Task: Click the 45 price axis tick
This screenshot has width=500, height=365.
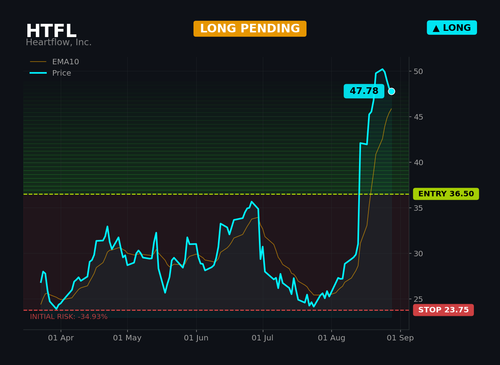Action: [418, 117]
